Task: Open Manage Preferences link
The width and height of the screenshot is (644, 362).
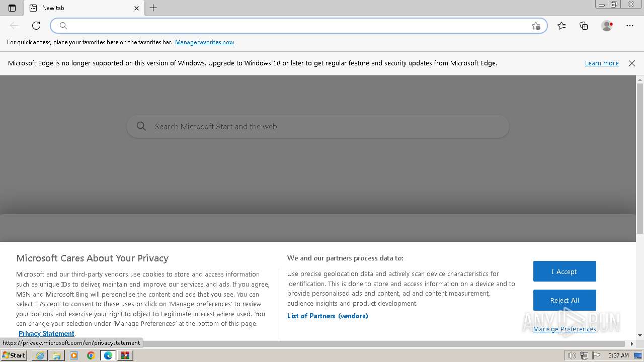Action: coord(565,329)
